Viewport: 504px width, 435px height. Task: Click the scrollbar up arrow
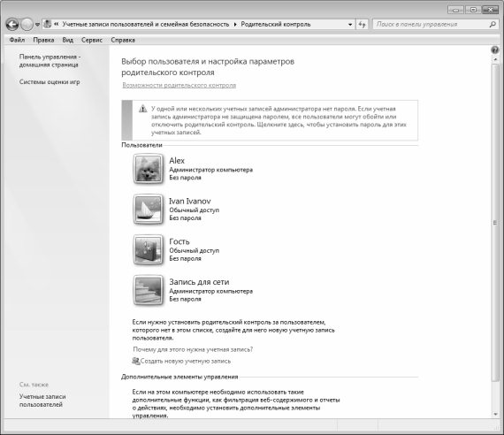[x=495, y=60]
